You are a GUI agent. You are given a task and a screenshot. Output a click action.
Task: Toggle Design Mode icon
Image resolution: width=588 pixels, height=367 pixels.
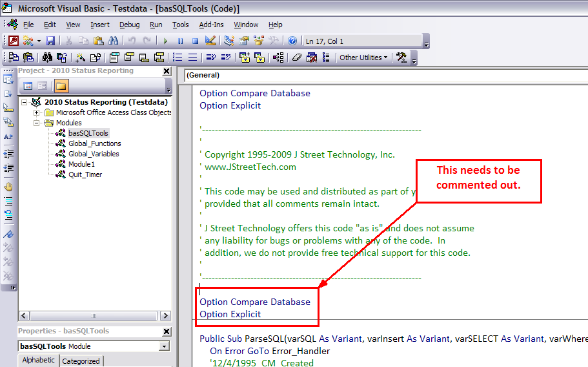pos(210,41)
